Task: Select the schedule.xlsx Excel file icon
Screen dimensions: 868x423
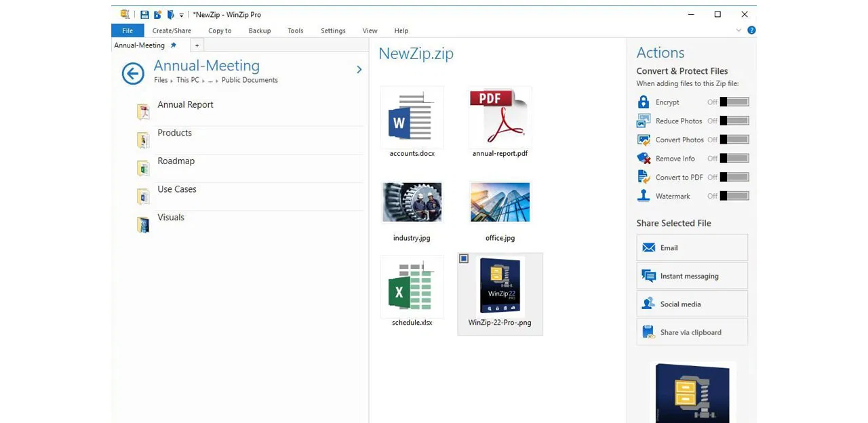Action: point(412,287)
